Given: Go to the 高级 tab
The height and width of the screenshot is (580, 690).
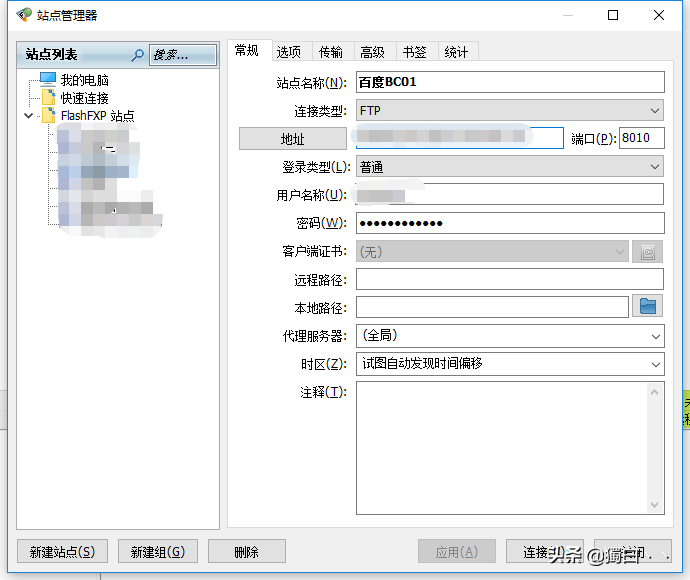Looking at the screenshot, I should (x=373, y=52).
